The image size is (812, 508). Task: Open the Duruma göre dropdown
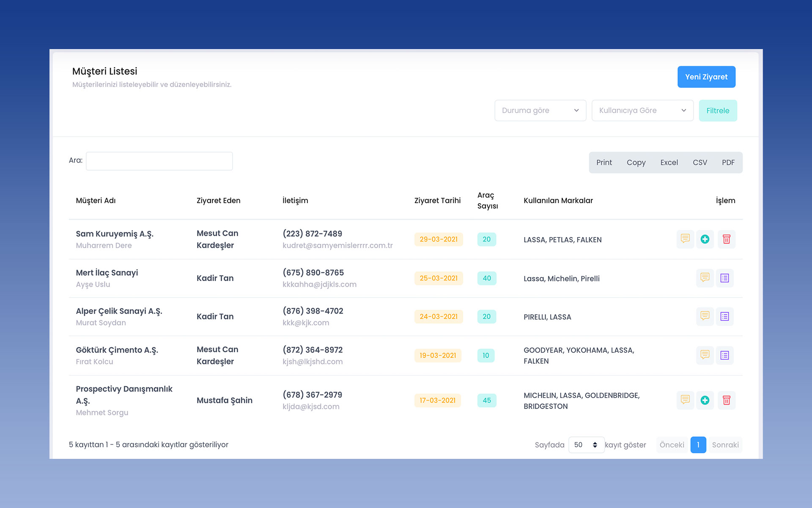[x=540, y=110]
